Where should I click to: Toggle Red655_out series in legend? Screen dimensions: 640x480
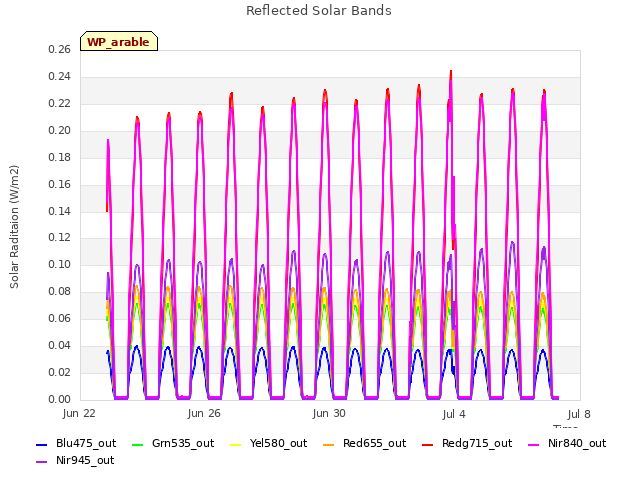364,444
